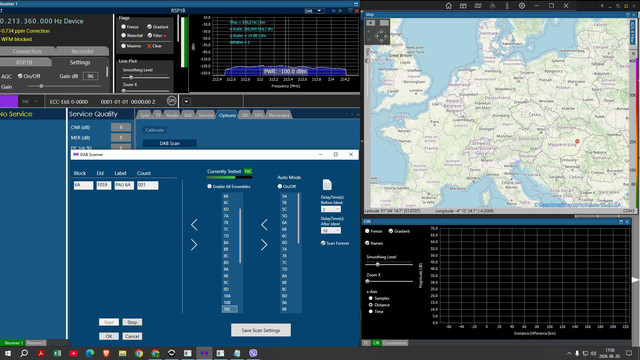The width and height of the screenshot is (640, 360).
Task: Click the red marker on the map
Action: pos(577,141)
